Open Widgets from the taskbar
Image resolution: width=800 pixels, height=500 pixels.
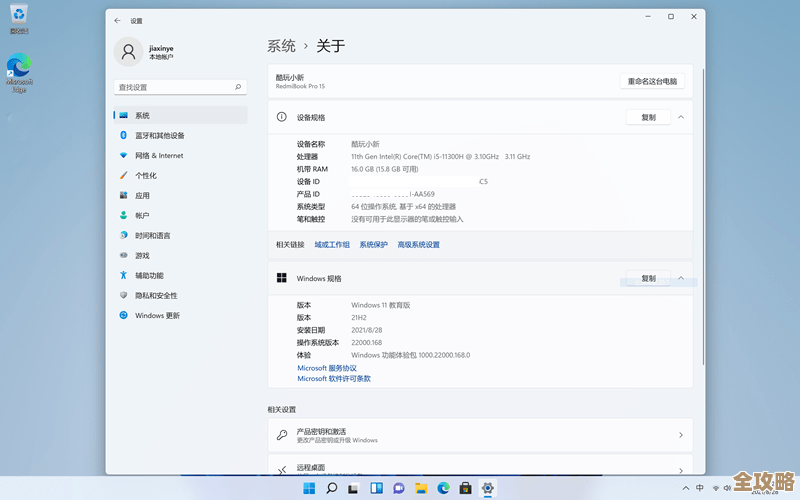tap(377, 488)
